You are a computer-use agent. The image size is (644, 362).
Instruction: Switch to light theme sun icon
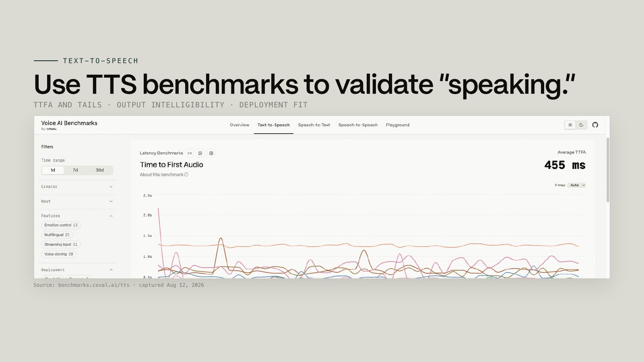(x=570, y=125)
